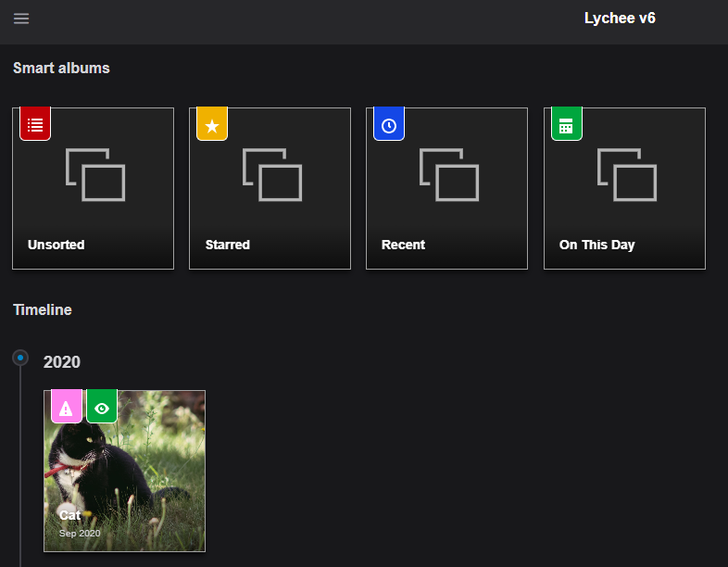
Task: Click the red list badge on Unsorted
Action: 35,125
